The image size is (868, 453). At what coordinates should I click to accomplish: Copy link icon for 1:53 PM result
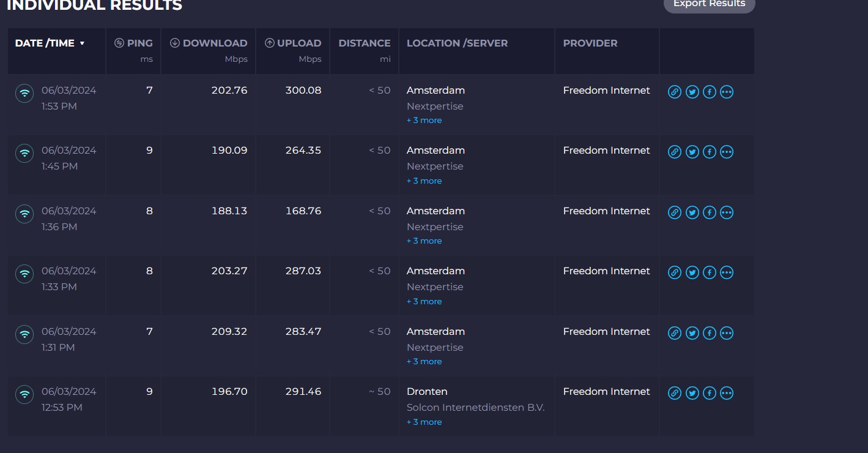674,92
